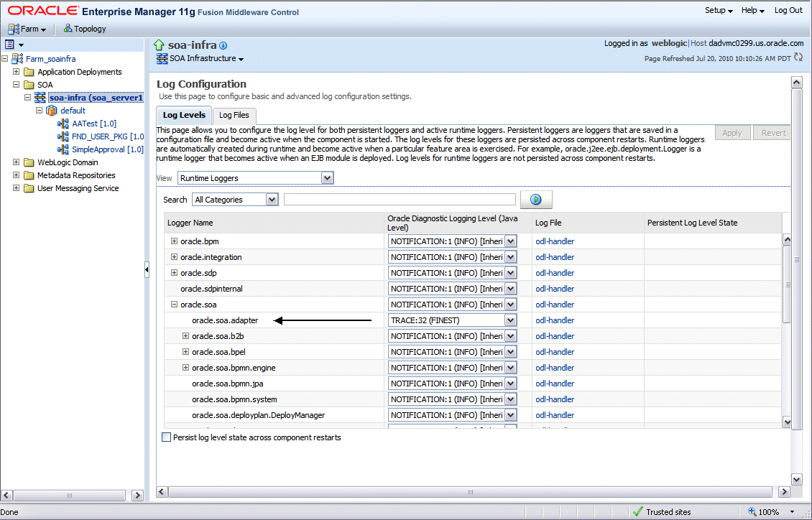Viewport: 812px width, 520px height.
Task: Click the Logger Name column header
Action: coord(190,223)
